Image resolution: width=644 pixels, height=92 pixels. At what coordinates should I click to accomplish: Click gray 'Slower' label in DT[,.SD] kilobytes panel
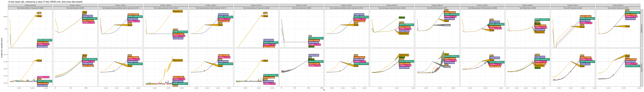[x=447, y=25]
